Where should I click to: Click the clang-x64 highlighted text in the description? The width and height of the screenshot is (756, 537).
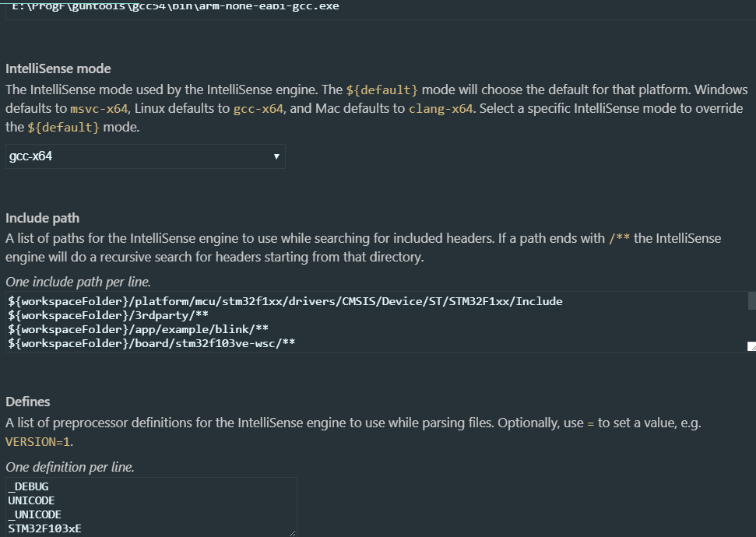[441, 107]
